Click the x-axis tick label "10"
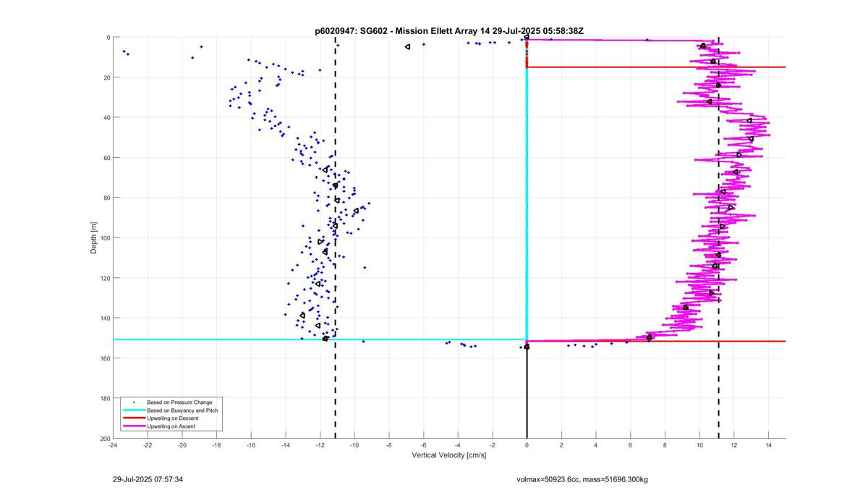Viewport: 868px width, 493px height. pyautogui.click(x=699, y=445)
